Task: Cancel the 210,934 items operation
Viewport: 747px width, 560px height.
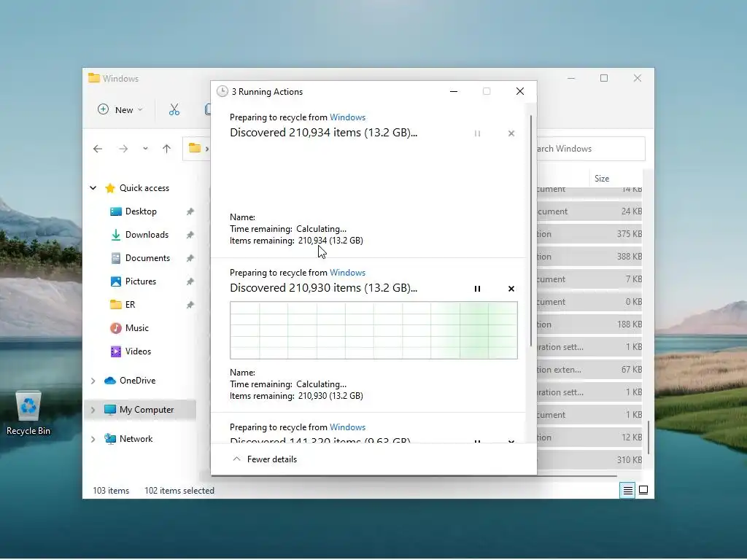Action: click(511, 134)
